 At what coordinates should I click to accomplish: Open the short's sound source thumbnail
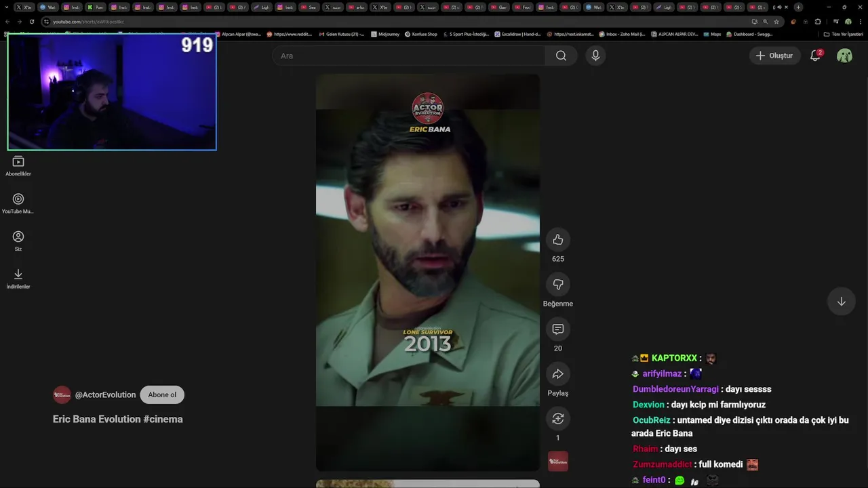click(558, 461)
